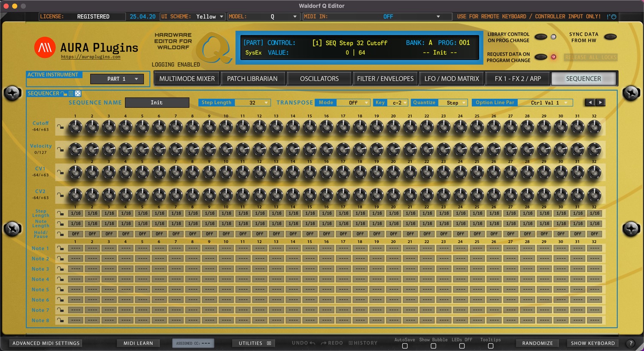Open the Utilities menu
644x351 pixels.
point(255,343)
